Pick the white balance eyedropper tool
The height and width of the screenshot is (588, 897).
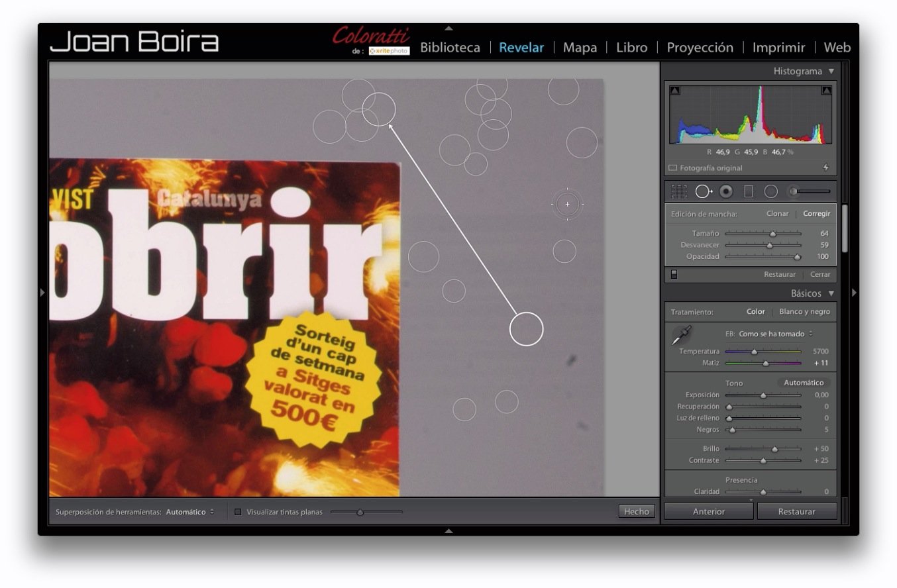pos(682,335)
